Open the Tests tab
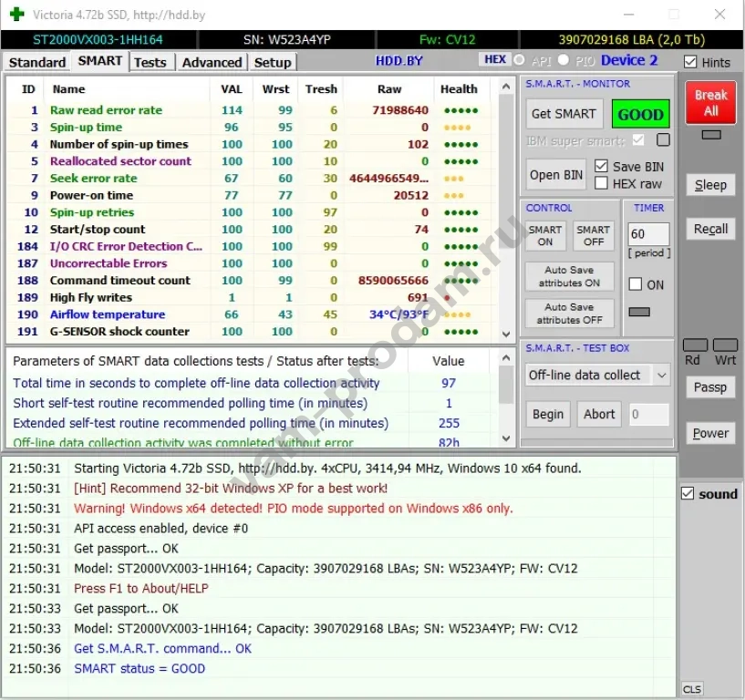 pyautogui.click(x=150, y=63)
